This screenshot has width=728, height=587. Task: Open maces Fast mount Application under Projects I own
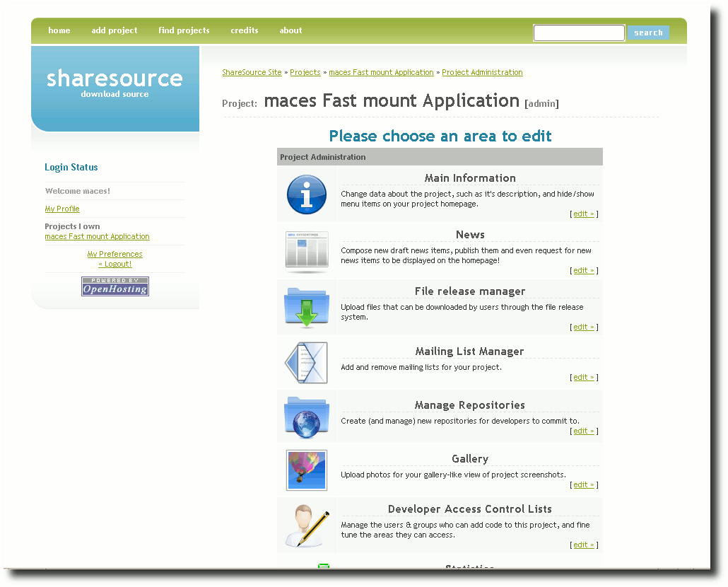point(97,236)
